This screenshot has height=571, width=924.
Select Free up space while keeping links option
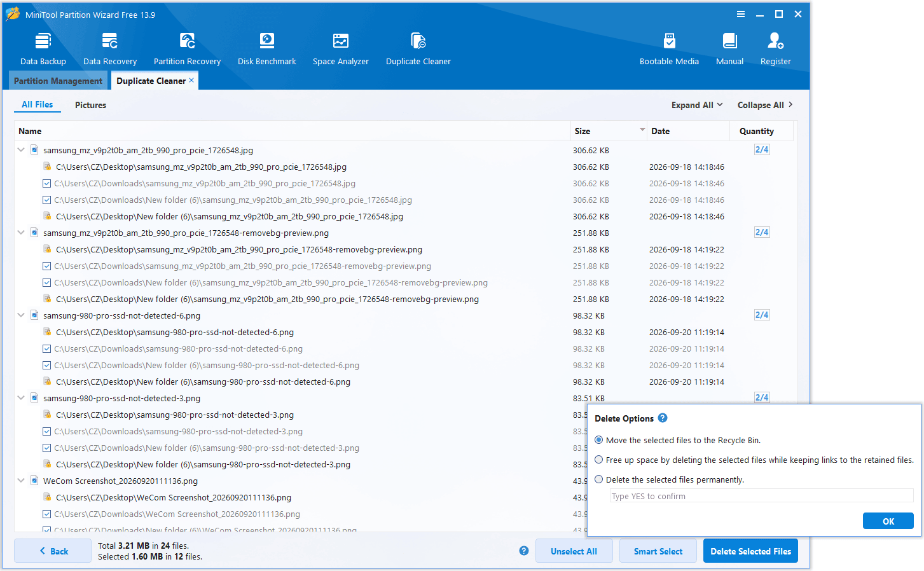pyautogui.click(x=599, y=460)
